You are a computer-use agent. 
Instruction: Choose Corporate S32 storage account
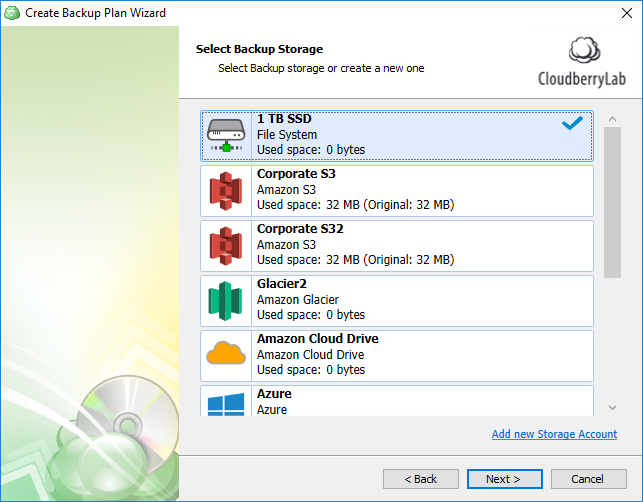(x=397, y=246)
